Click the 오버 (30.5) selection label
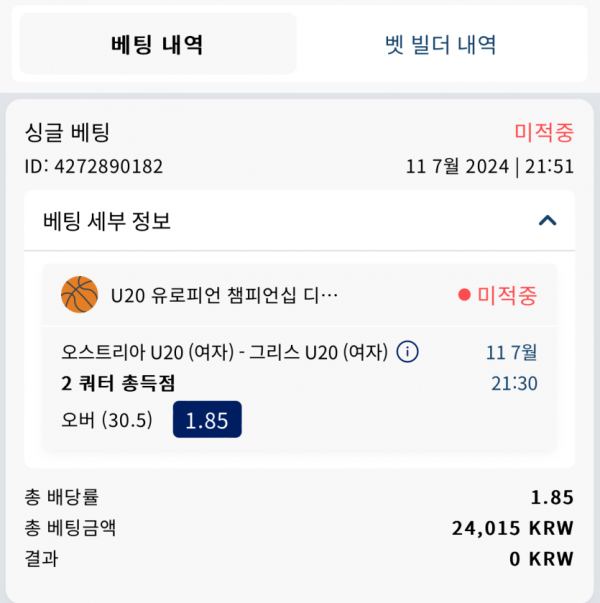Viewport: 600px width, 603px height. tap(107, 420)
